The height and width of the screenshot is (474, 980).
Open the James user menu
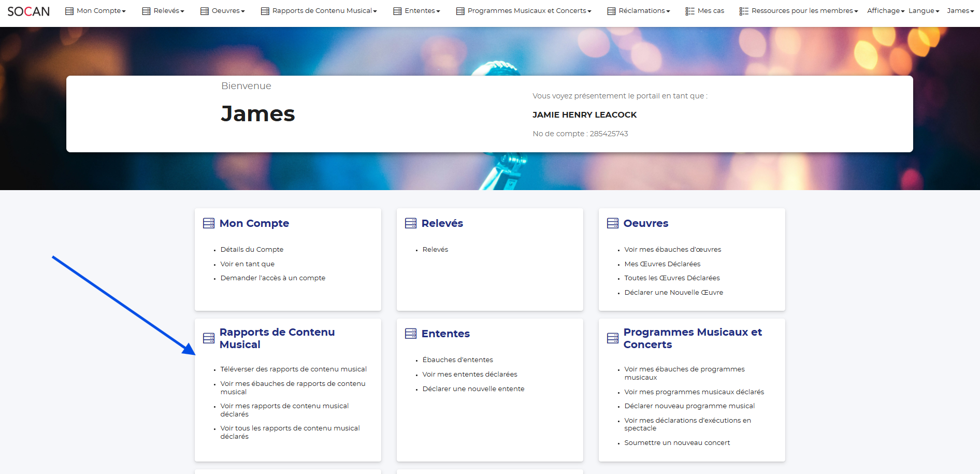coord(960,11)
